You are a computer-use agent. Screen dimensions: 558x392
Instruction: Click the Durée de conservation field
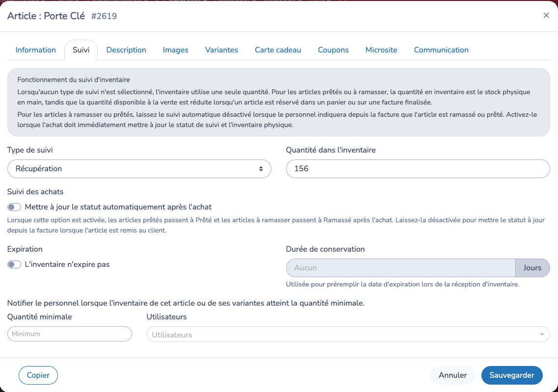coord(400,268)
